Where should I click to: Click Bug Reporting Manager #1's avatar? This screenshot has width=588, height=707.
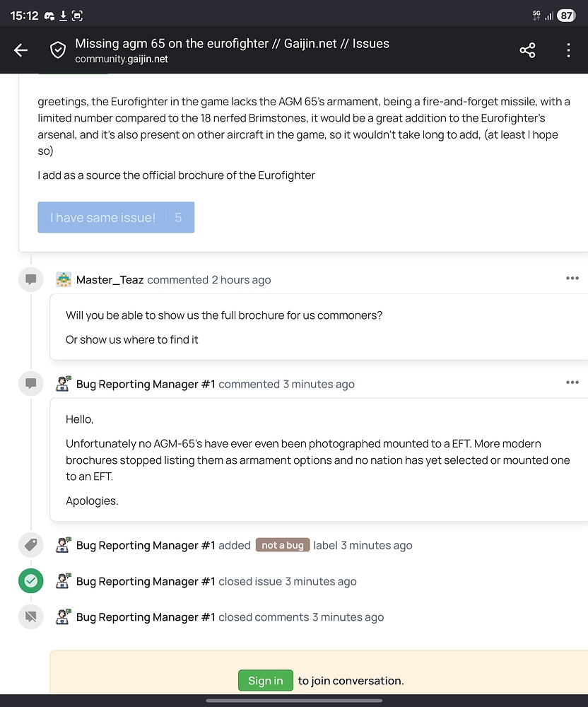coord(64,383)
